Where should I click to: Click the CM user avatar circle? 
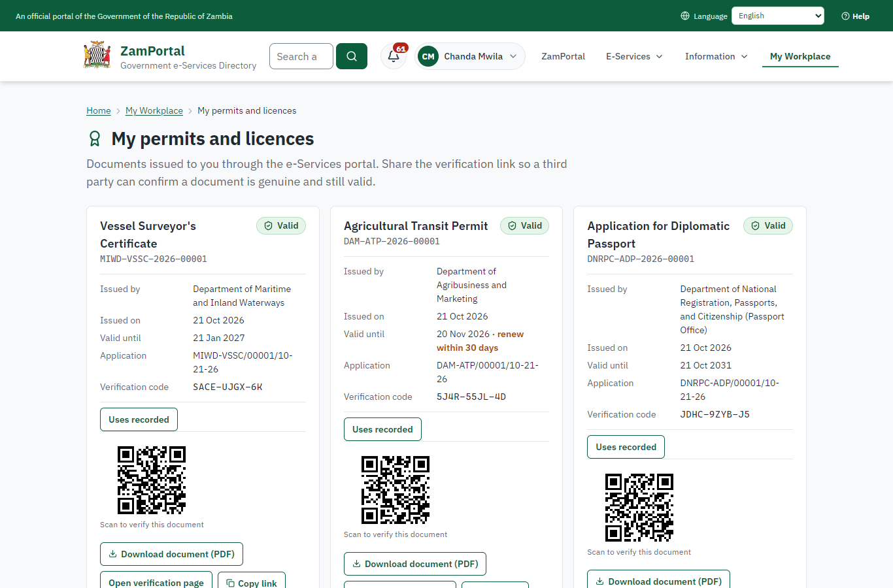point(428,56)
